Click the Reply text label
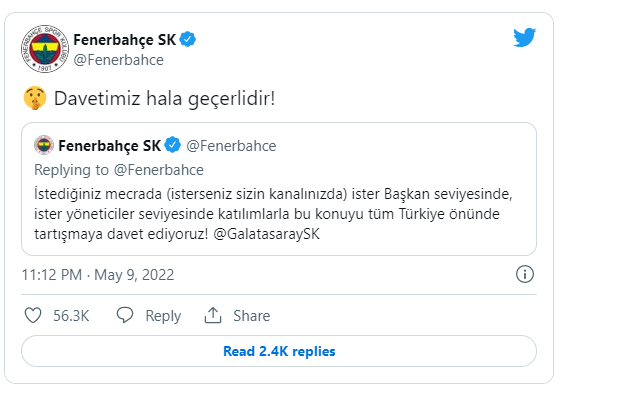 (163, 316)
